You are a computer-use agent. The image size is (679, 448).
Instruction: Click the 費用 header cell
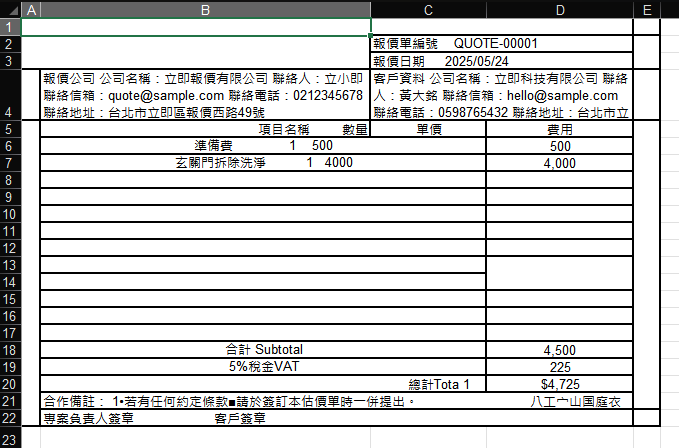pos(559,129)
